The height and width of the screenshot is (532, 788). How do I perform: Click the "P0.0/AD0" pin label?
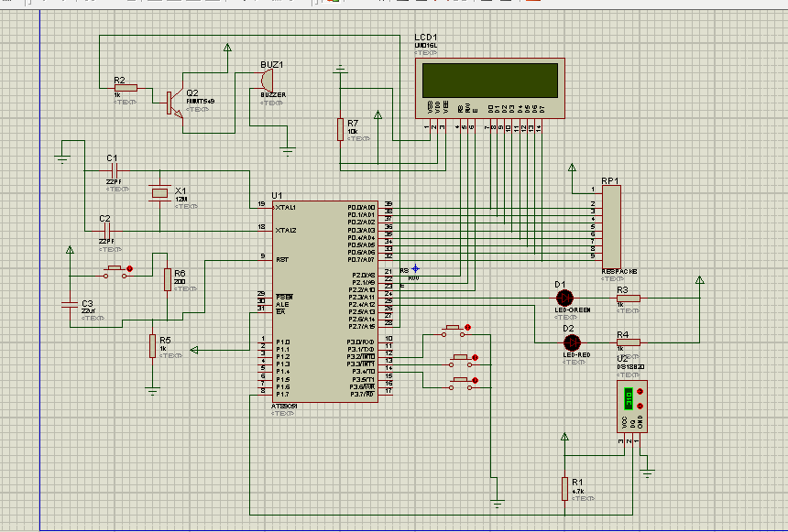[361, 208]
